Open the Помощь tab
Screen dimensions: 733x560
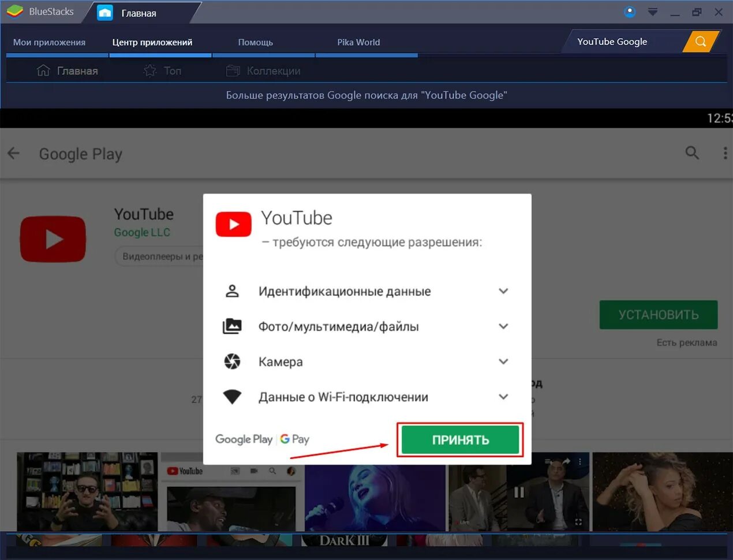256,42
